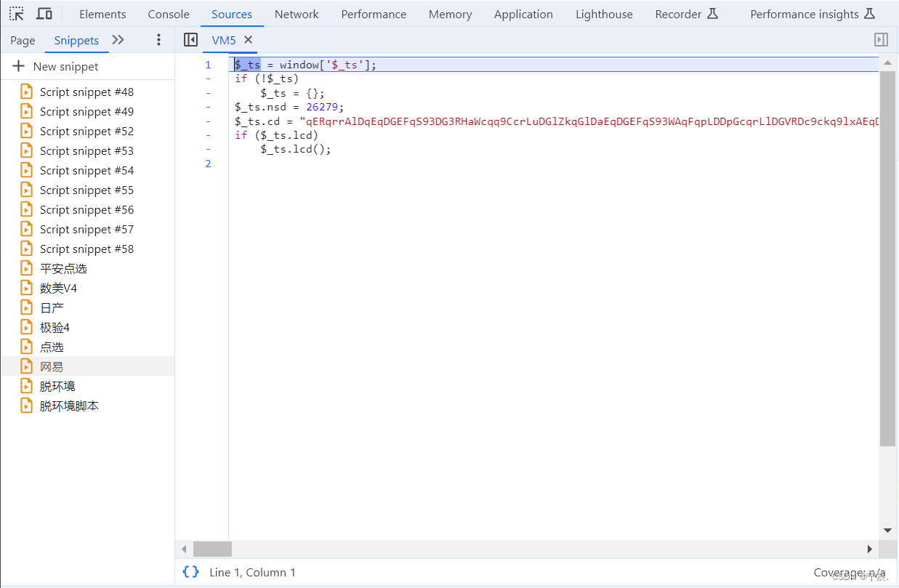The width and height of the screenshot is (899, 588).
Task: Open Script snippet #49
Action: click(86, 111)
